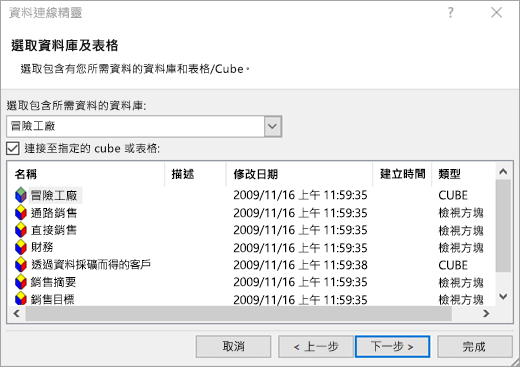Image resolution: width=520 pixels, height=367 pixels.
Task: Click the cube icon beside 通路銷售
Action: click(x=21, y=213)
